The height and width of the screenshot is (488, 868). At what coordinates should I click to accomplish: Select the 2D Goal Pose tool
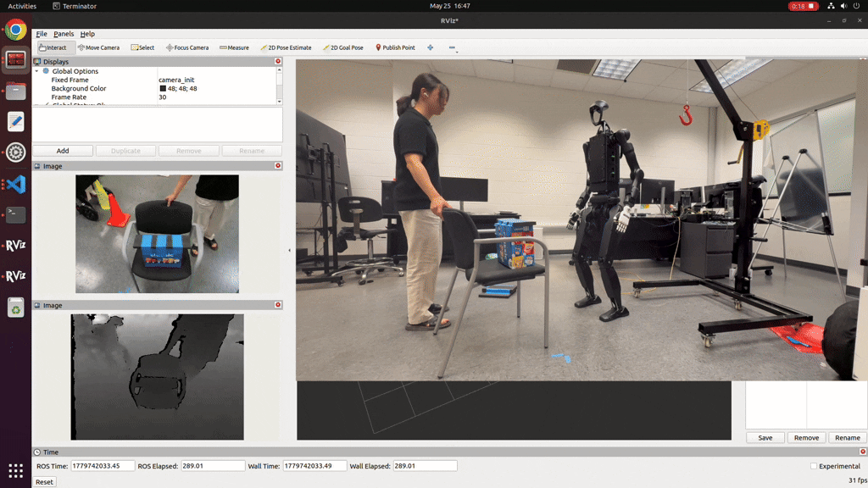coord(342,47)
